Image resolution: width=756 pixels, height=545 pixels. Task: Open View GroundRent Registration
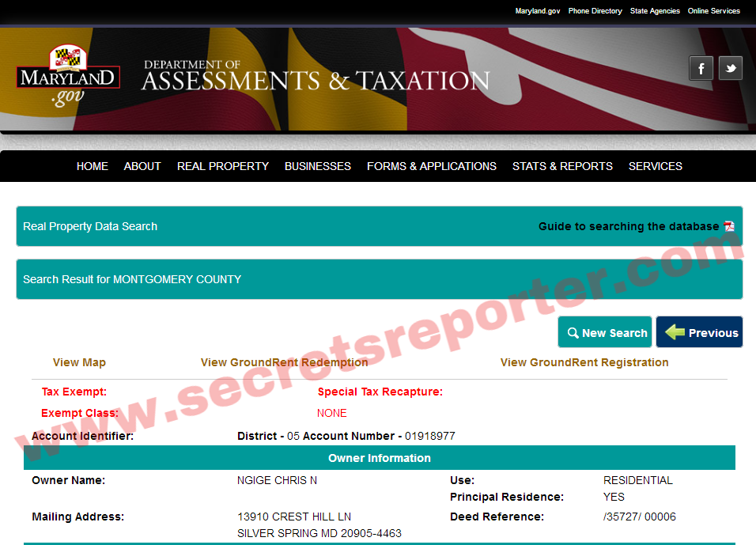584,362
